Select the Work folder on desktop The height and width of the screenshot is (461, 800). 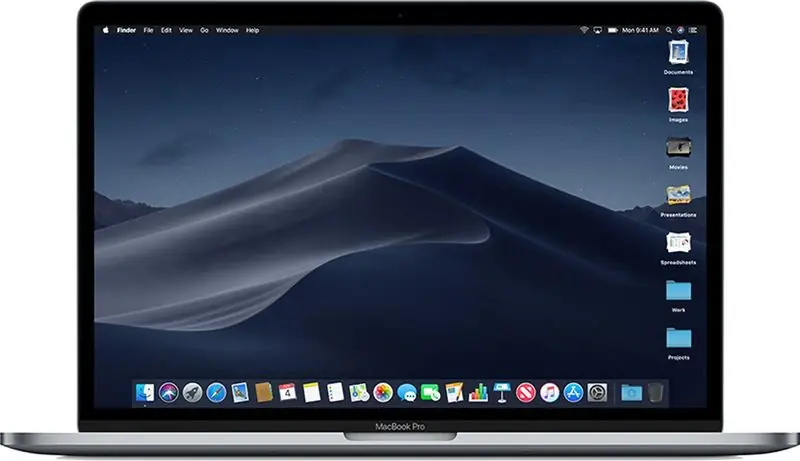(x=679, y=291)
